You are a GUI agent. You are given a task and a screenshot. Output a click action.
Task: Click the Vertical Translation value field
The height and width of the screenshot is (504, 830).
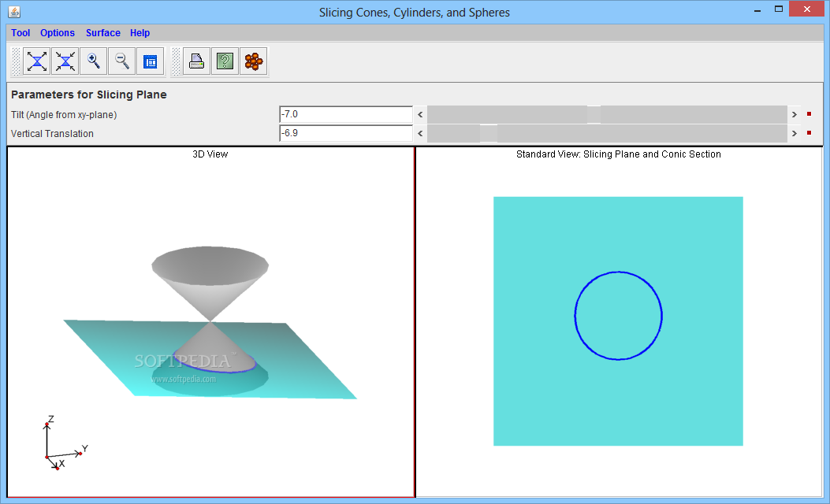[346, 133]
